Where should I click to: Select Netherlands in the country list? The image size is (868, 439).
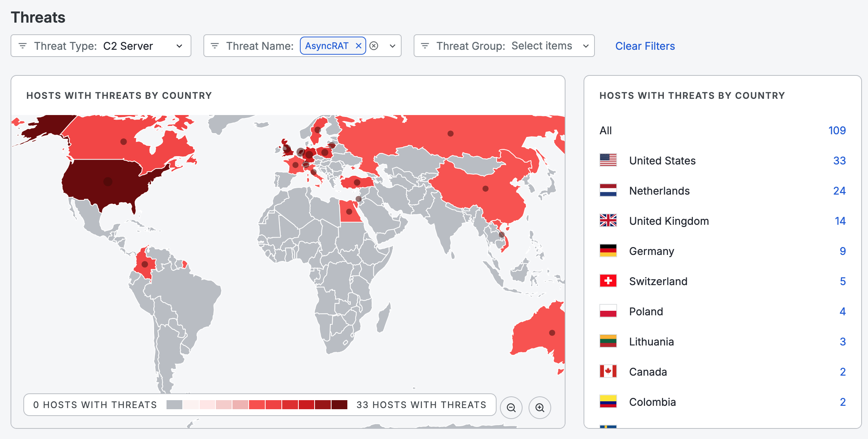pyautogui.click(x=659, y=191)
